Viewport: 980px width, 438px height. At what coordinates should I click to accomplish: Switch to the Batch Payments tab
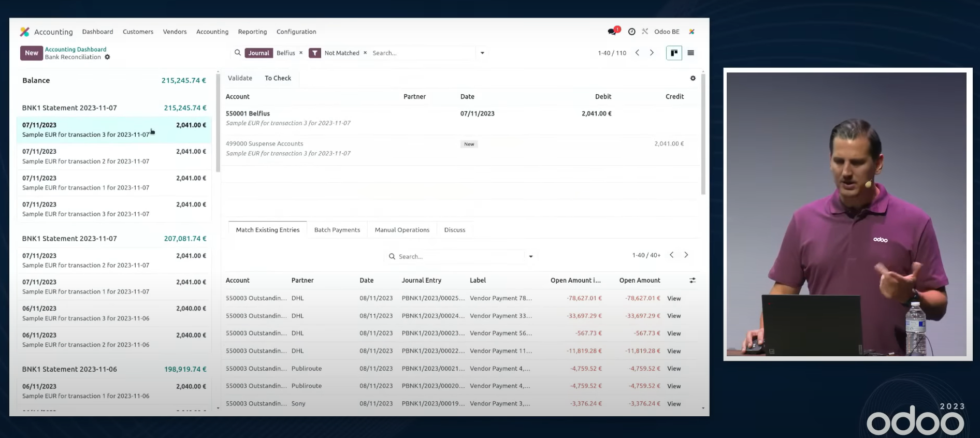click(x=337, y=230)
